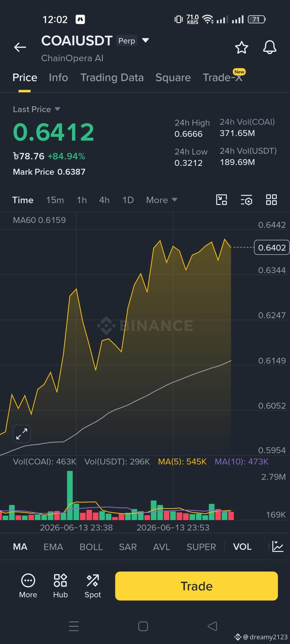The image size is (290, 644).
Task: Open Android recent apps menu
Action: click(74, 626)
